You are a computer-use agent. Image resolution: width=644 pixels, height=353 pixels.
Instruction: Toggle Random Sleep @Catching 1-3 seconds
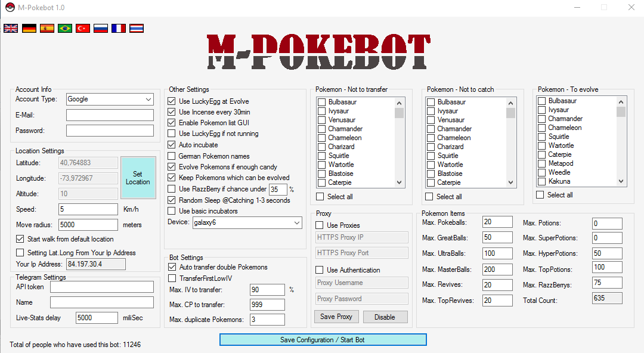[x=172, y=200]
